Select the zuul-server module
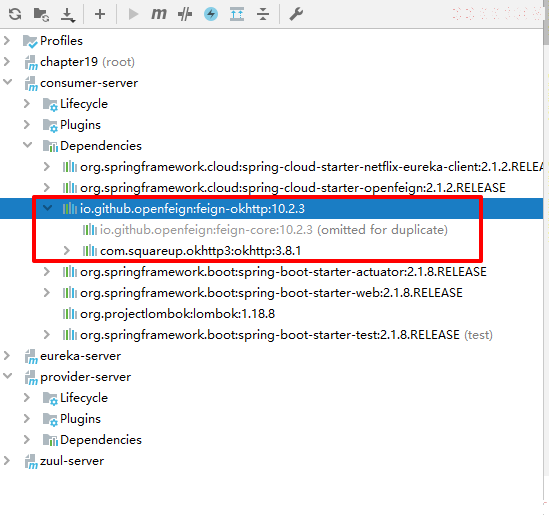Screen dimensions: 549x515 tap(72, 461)
